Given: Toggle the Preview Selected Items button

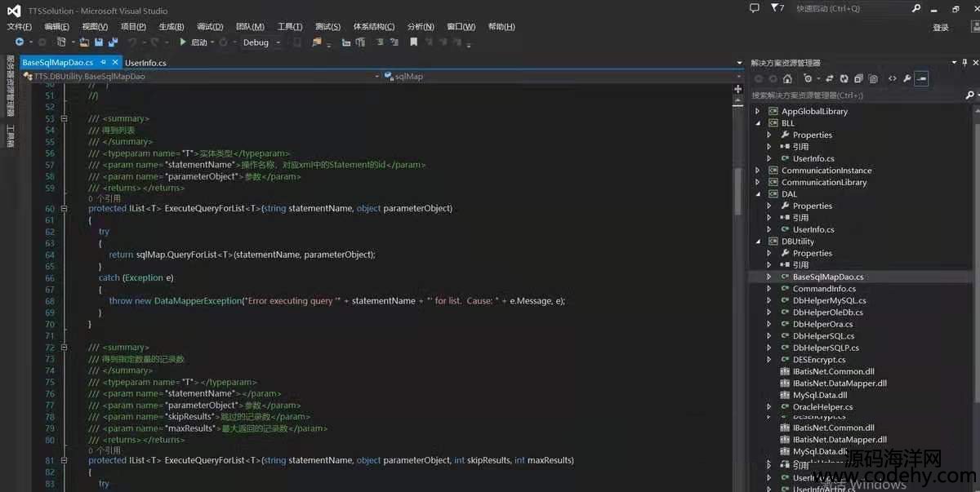Looking at the screenshot, I should click(921, 79).
